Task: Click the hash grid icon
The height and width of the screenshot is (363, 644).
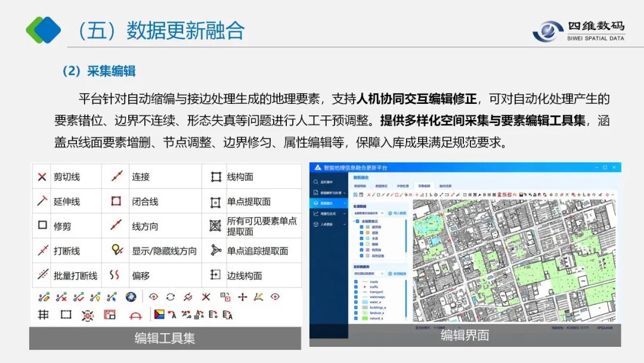Action: coord(43,315)
